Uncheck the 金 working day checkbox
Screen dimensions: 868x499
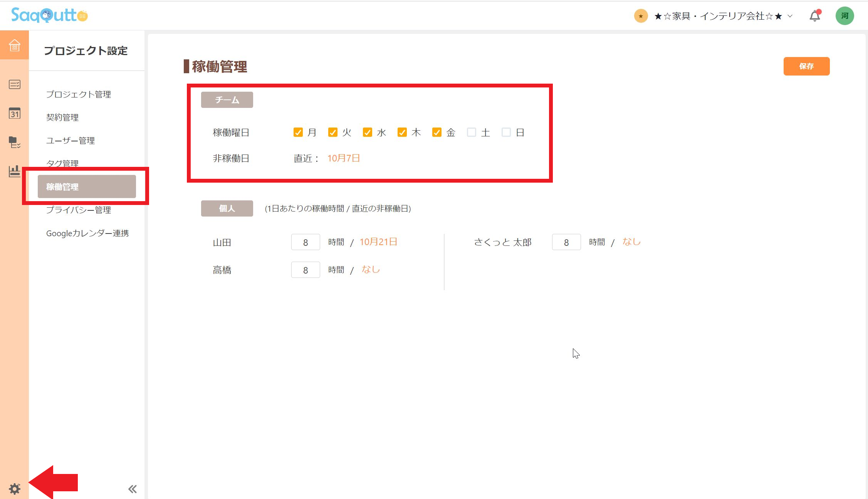tap(437, 132)
